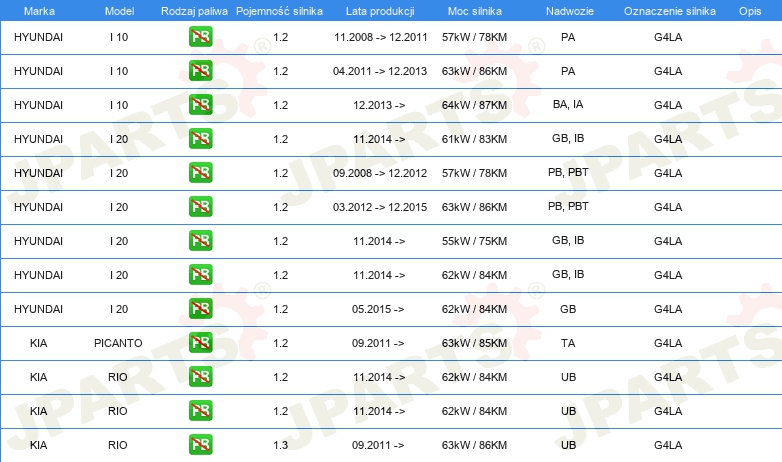This screenshot has width=782, height=462.
Task: Click 63kW / 86KM in the 1.3 KIA RIO row
Action: point(474,445)
